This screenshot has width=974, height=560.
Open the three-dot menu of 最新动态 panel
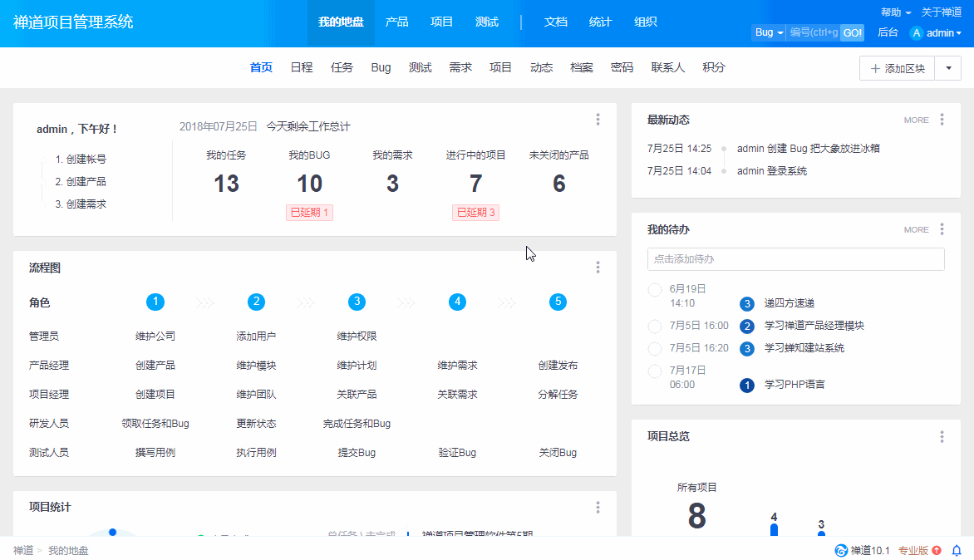pyautogui.click(x=942, y=120)
